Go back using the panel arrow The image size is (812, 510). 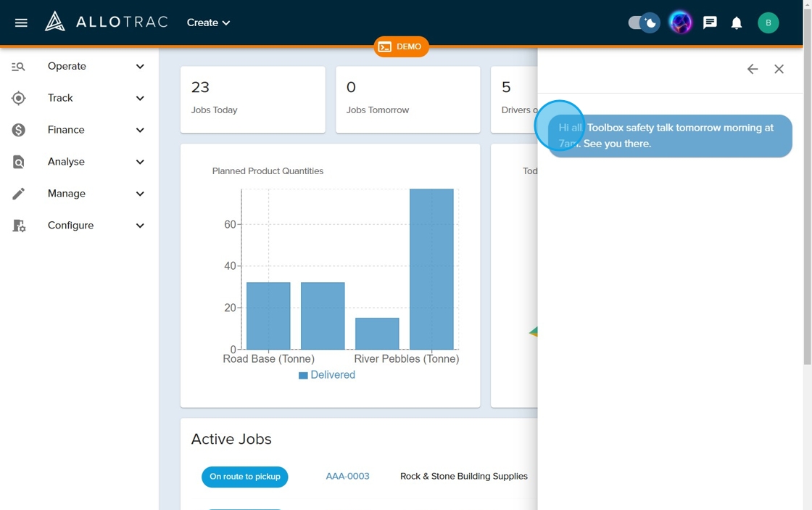(753, 69)
